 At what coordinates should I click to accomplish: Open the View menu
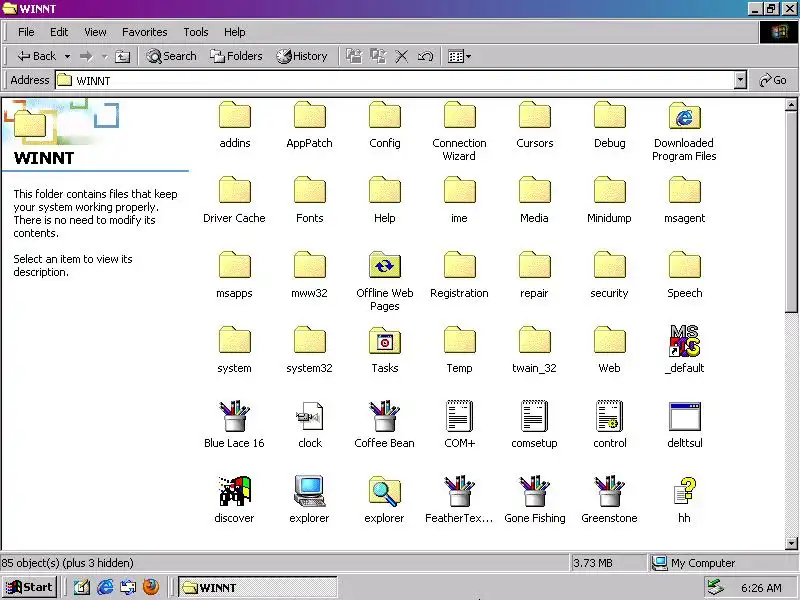click(x=95, y=32)
